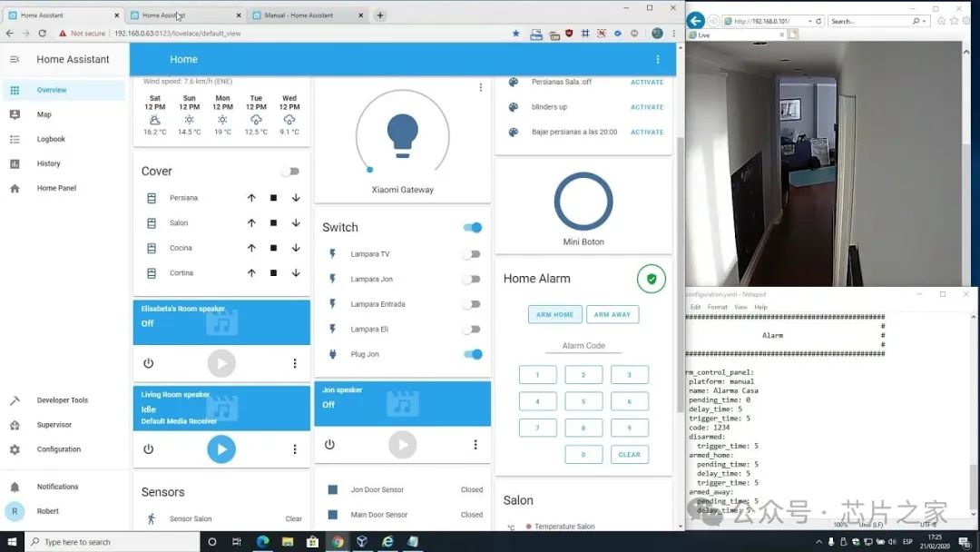
Task: Lower the Cocina cover
Action: (x=296, y=248)
